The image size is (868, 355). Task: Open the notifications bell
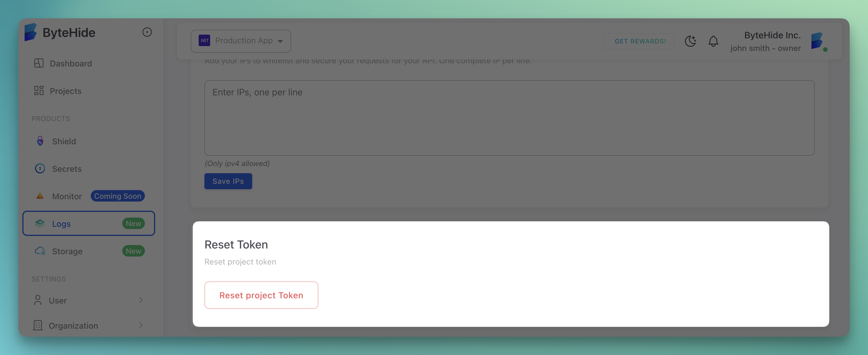pos(713,41)
